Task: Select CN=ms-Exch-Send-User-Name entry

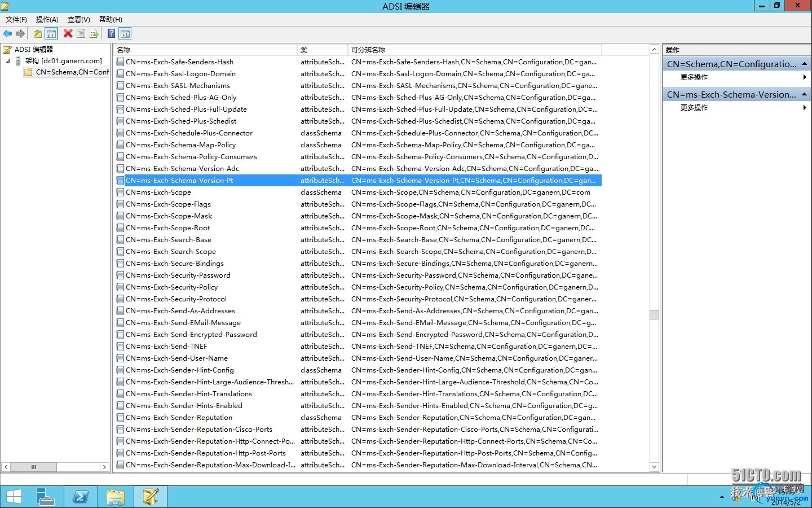Action: [x=176, y=358]
